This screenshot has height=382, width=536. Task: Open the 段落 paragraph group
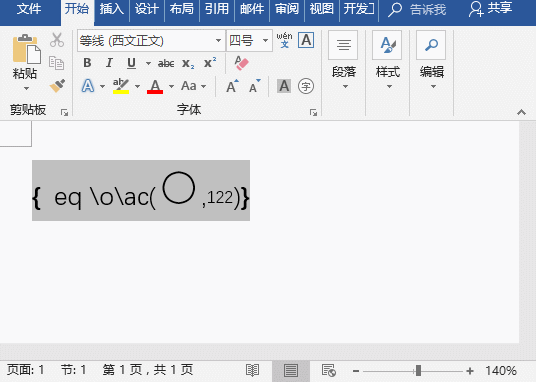tap(344, 61)
